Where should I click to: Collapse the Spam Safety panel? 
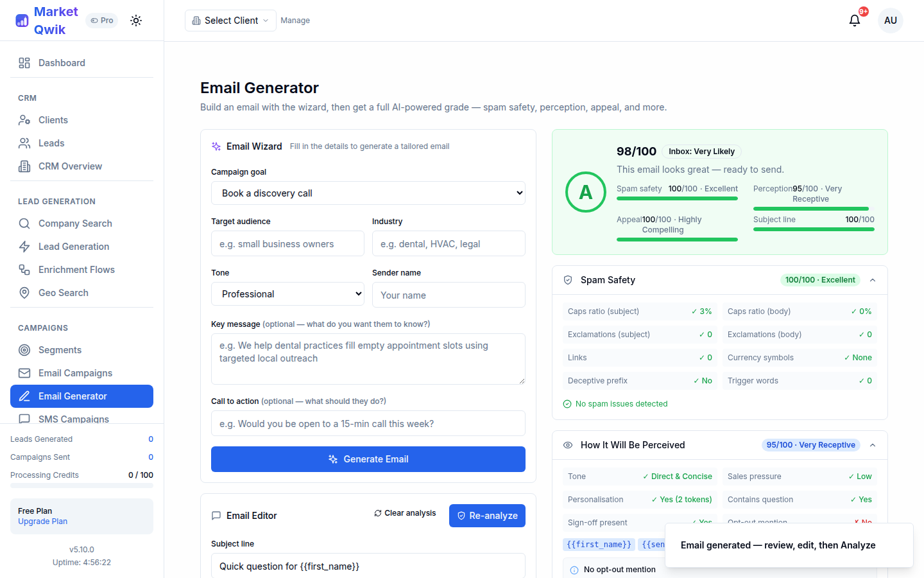(872, 279)
